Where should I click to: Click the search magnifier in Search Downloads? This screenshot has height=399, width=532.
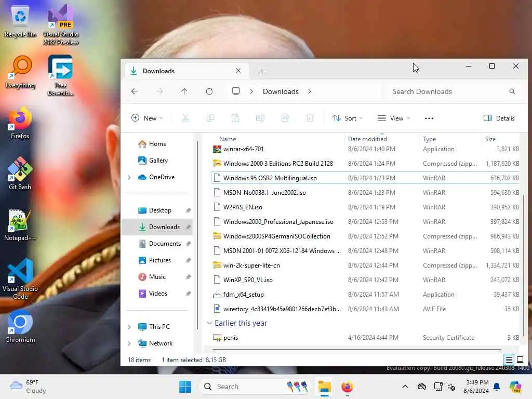click(x=512, y=91)
